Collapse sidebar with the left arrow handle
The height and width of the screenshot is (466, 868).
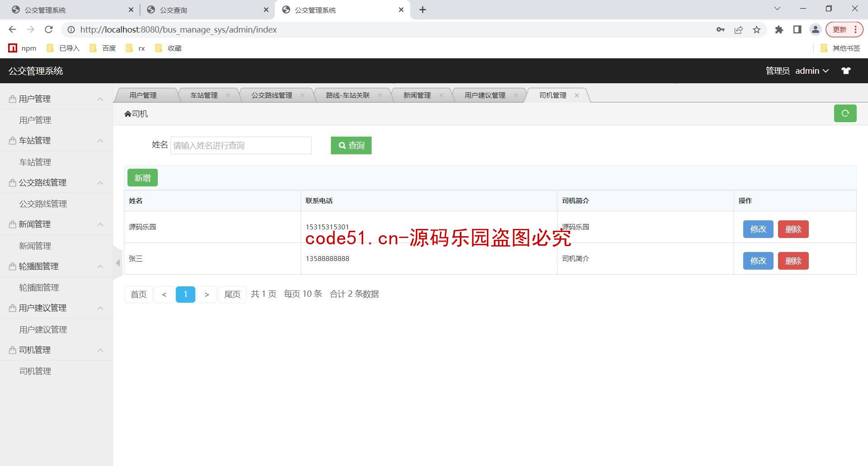tap(118, 262)
